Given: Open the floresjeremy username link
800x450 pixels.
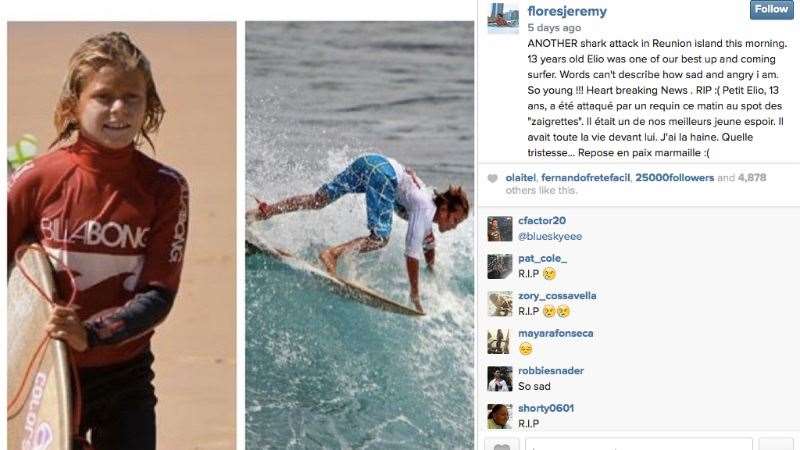Looking at the screenshot, I should [x=567, y=11].
